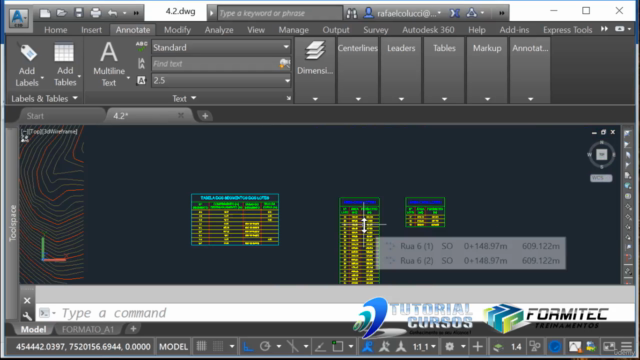Viewport: 640px width, 360px height.
Task: Click the binoculars search icon
Action: point(351,13)
